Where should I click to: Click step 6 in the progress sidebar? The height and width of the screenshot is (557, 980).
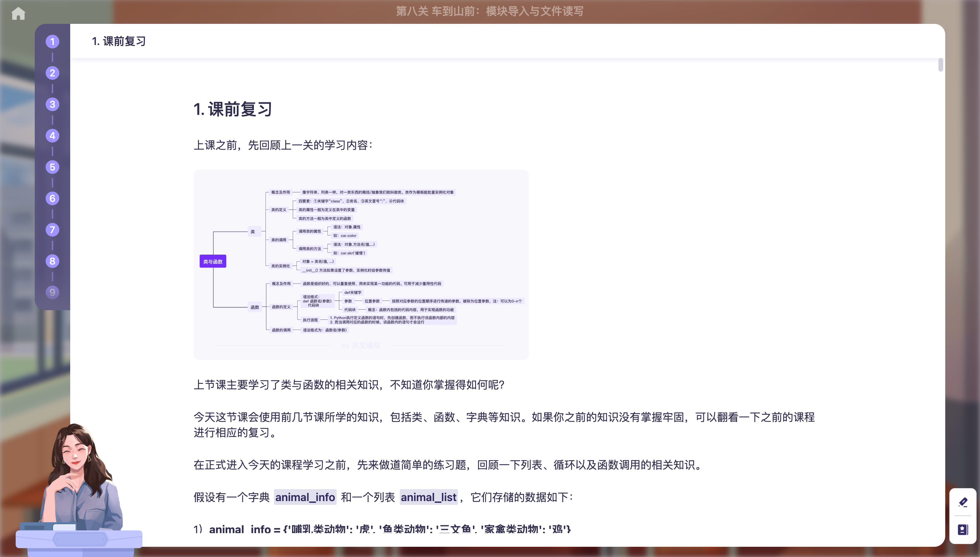pos(52,198)
